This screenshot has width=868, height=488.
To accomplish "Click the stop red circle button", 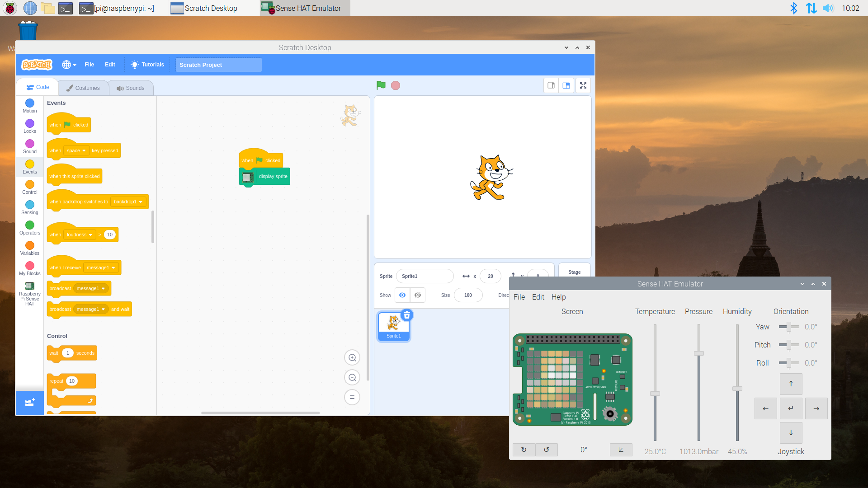I will coord(395,85).
